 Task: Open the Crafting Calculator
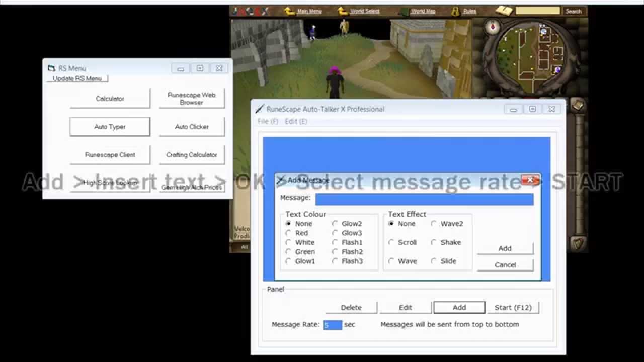[x=192, y=154]
